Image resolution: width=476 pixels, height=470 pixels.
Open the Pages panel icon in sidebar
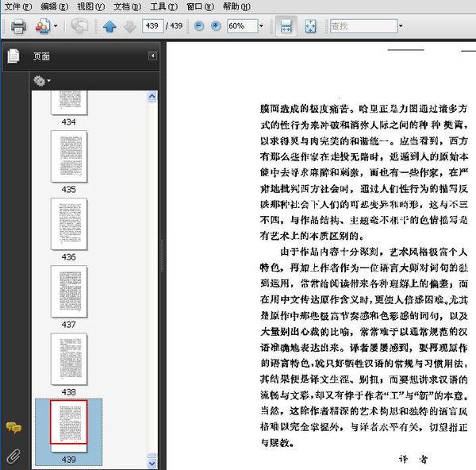tap(13, 56)
